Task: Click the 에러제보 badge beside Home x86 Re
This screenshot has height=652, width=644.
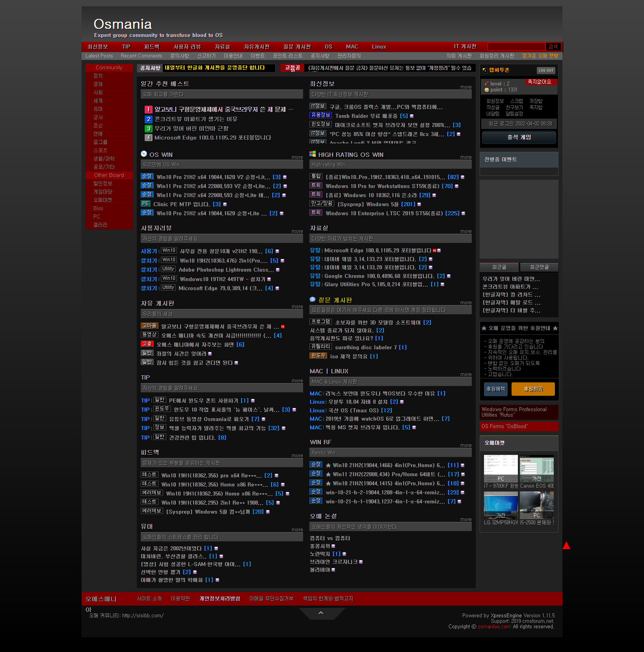Action: tap(152, 493)
